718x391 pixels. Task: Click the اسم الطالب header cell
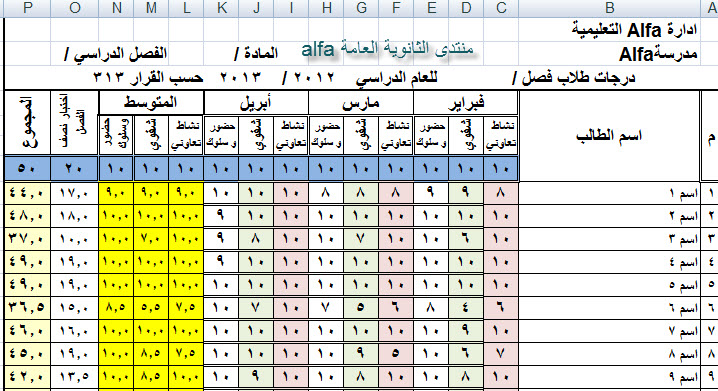(x=609, y=136)
